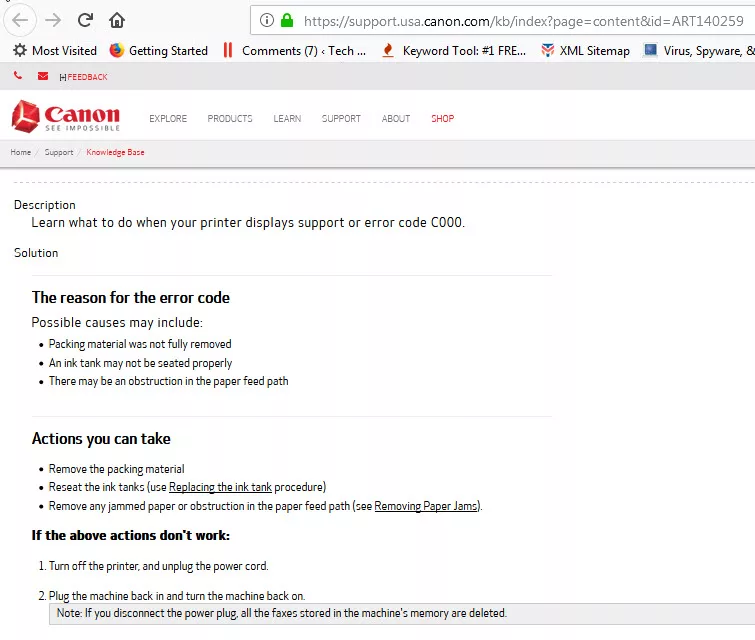Click step 1 'Turn off the printer' text
This screenshot has height=640, width=755.
158,566
